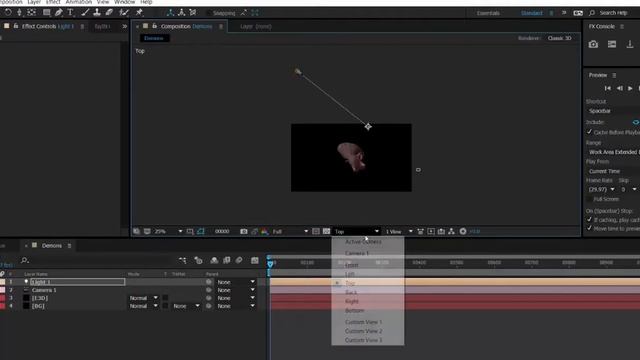Open TrkMat dropdown for [BG] layer
Viewport: 640px width, 360px height.
click(186, 306)
